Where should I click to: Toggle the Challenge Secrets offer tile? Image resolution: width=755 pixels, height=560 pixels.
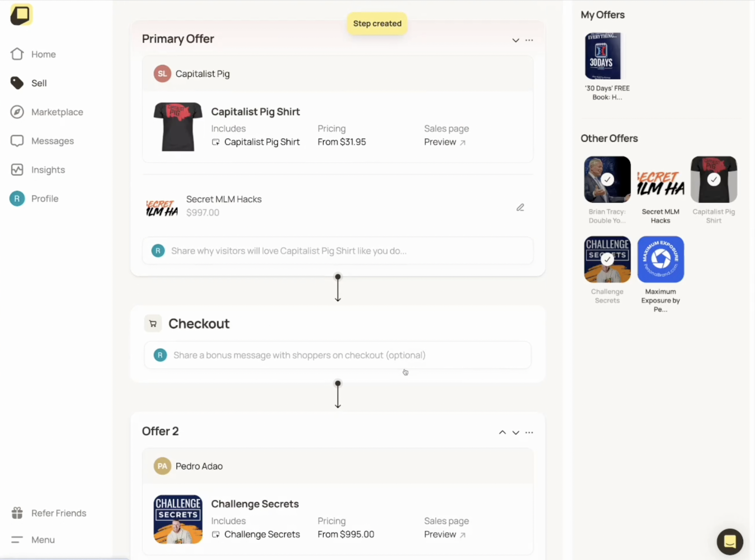pos(607,259)
